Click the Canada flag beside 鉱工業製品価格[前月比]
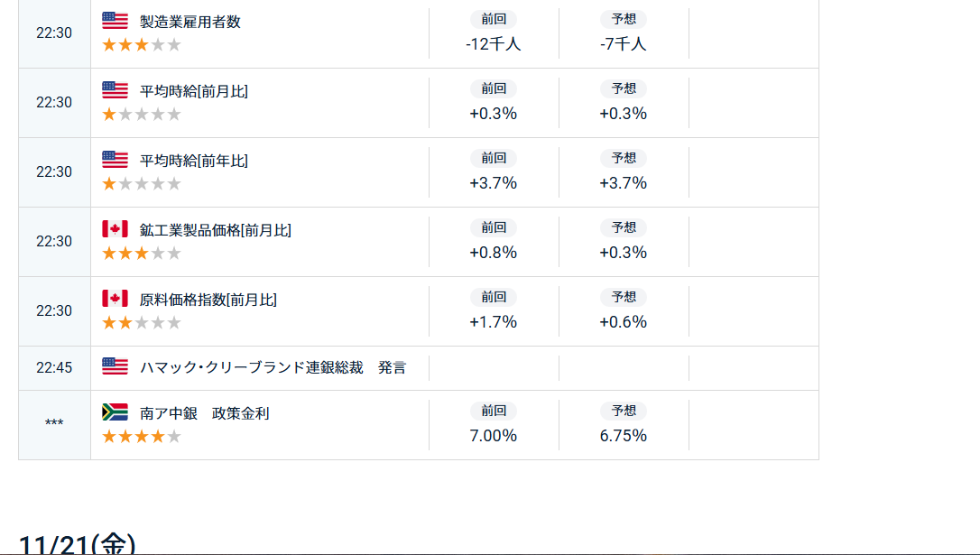The height and width of the screenshot is (555, 980). click(x=115, y=229)
